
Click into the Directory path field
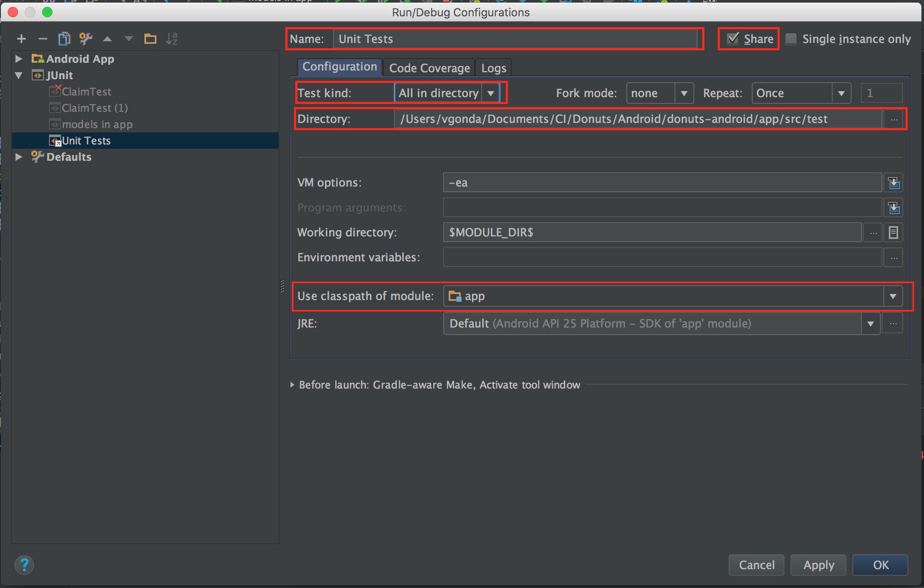coord(639,119)
